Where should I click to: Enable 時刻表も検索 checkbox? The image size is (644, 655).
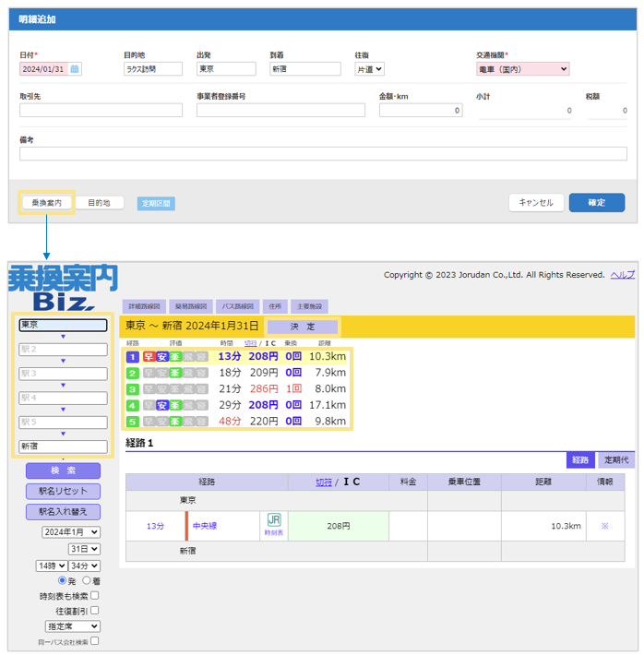[94, 596]
